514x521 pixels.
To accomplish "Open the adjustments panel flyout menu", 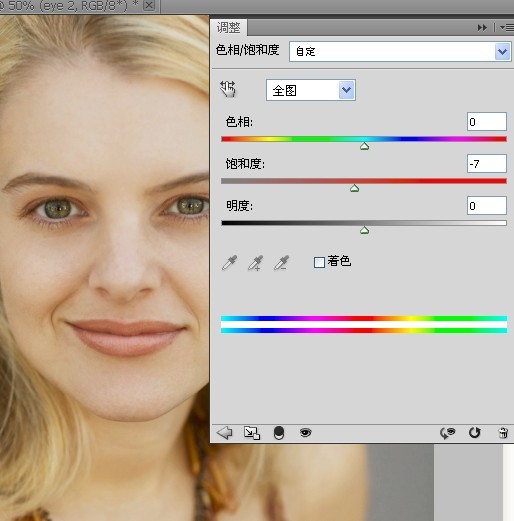I will pos(507,28).
